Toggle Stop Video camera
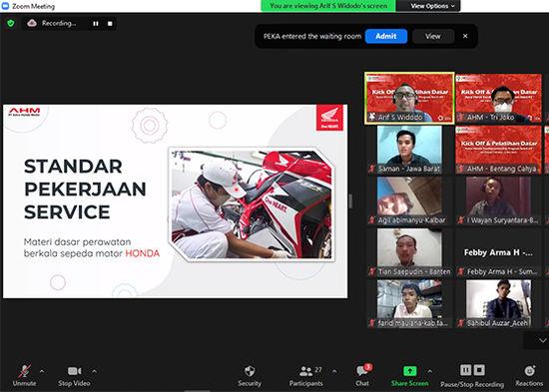 click(74, 376)
